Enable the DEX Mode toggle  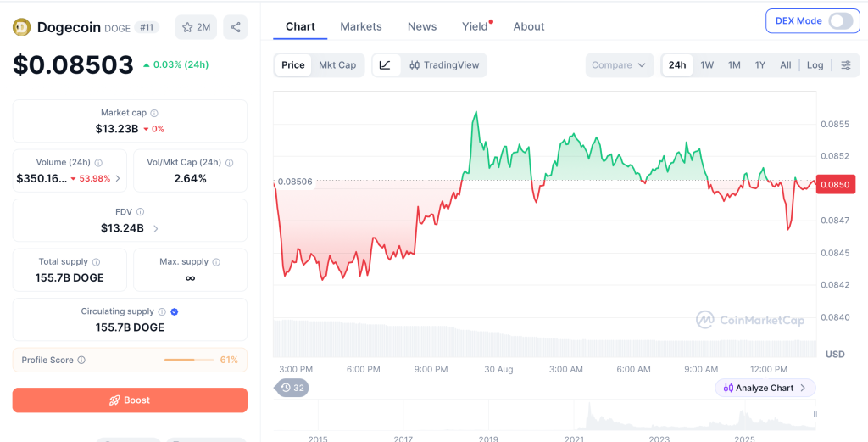(x=840, y=21)
